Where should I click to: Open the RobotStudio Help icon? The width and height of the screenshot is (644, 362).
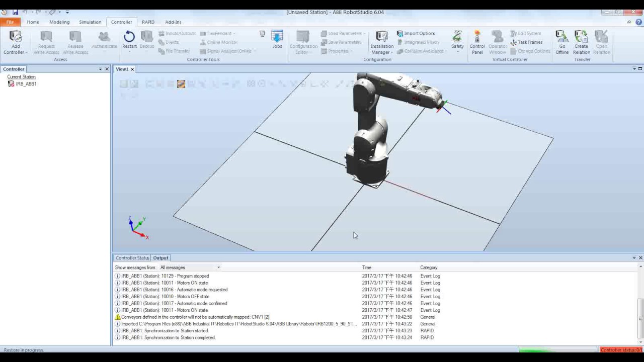638,22
